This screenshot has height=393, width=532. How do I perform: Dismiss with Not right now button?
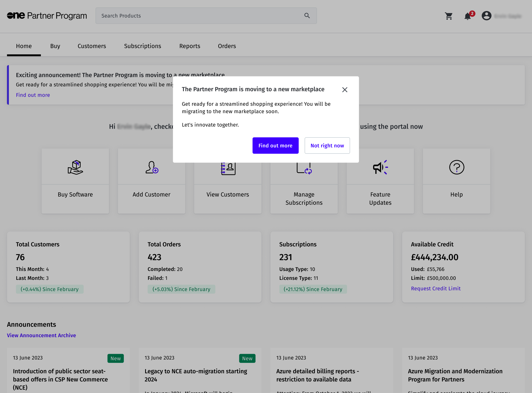[327, 145]
